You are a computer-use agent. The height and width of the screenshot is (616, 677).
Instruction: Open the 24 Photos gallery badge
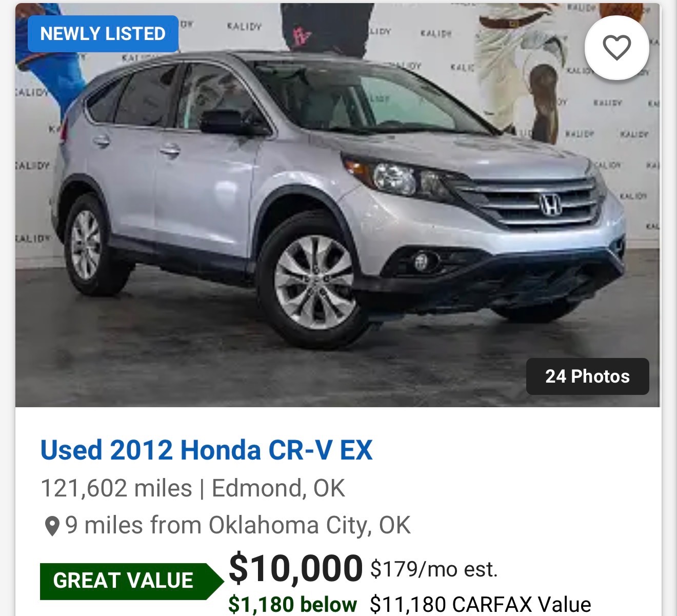coord(588,376)
